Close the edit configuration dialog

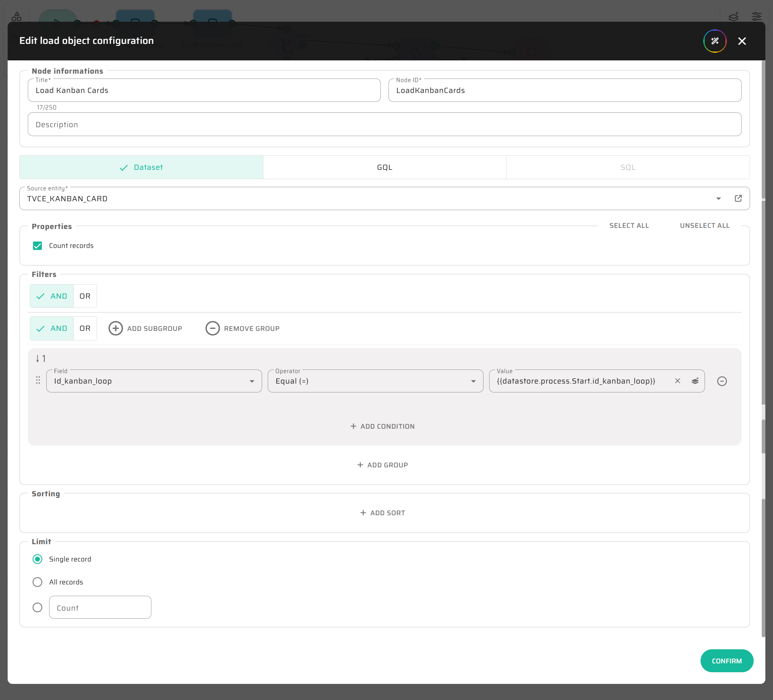742,41
